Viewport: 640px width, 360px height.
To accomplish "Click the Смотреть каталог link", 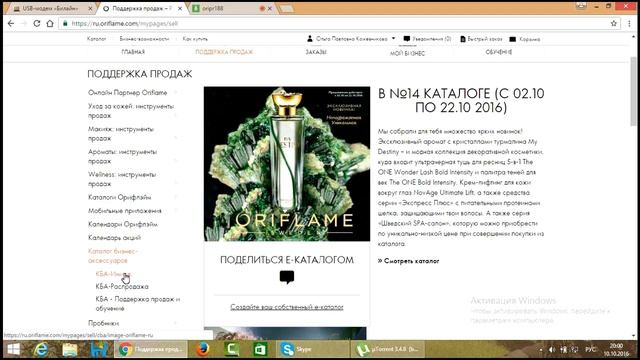I will (x=409, y=261).
